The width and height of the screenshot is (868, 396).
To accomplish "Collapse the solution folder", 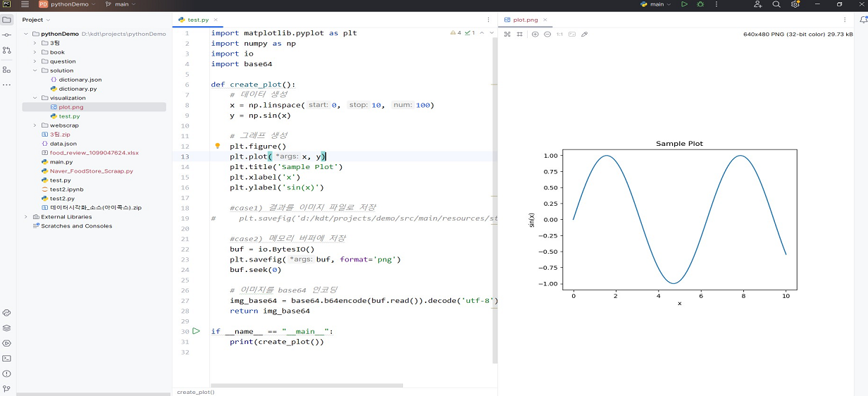I will point(35,70).
